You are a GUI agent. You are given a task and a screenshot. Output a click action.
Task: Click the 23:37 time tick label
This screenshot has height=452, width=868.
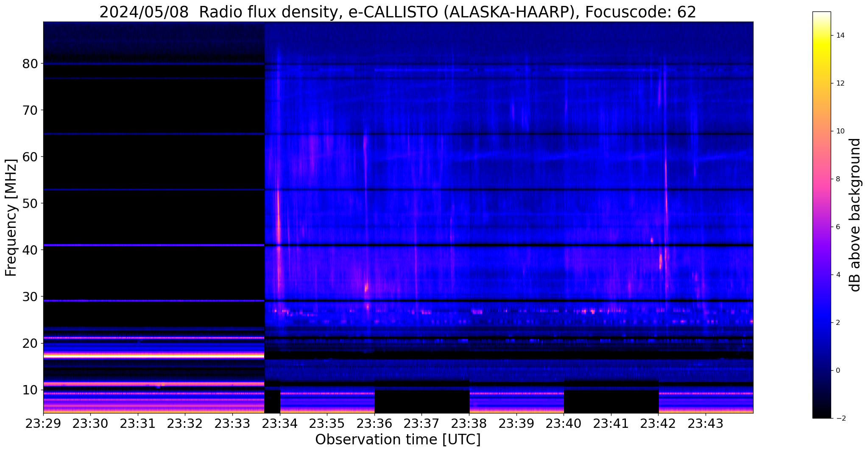point(421,424)
